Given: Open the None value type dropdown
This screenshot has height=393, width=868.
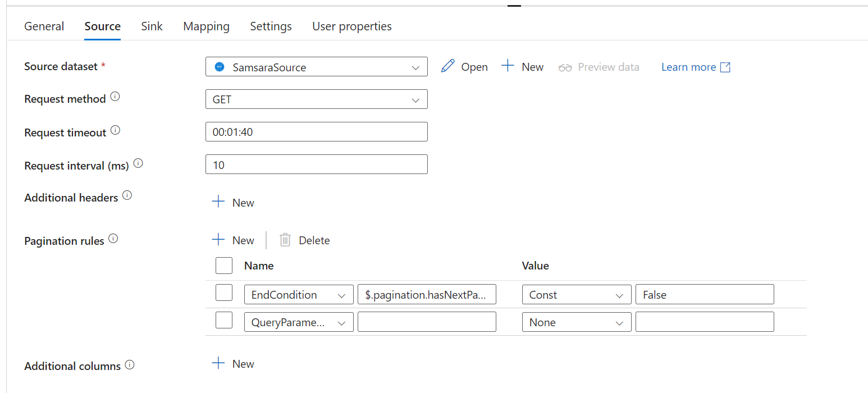Looking at the screenshot, I should 577,322.
